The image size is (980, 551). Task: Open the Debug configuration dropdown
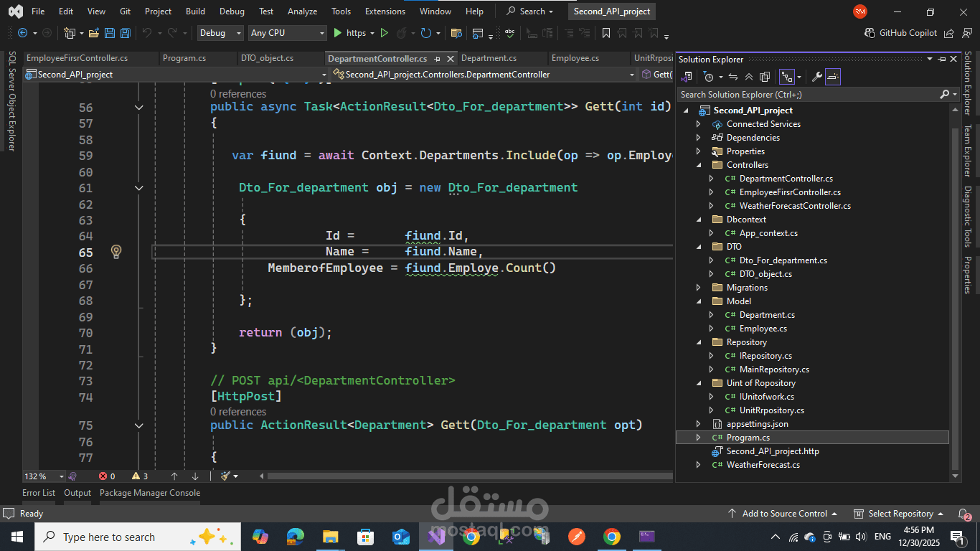[x=220, y=33]
